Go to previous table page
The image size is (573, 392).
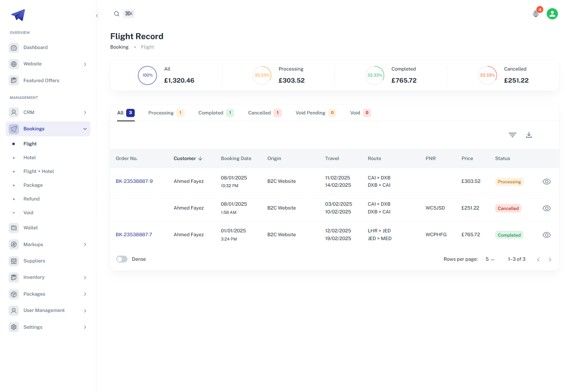pos(538,259)
